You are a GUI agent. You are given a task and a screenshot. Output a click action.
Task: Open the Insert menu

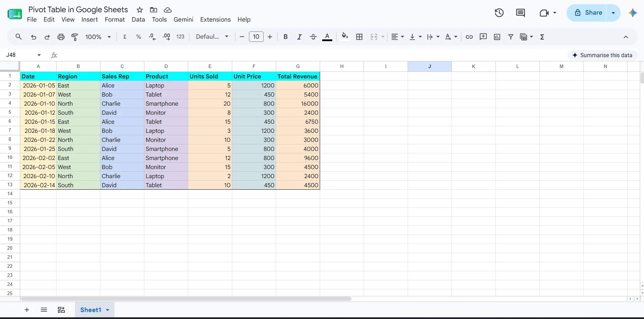click(x=90, y=20)
